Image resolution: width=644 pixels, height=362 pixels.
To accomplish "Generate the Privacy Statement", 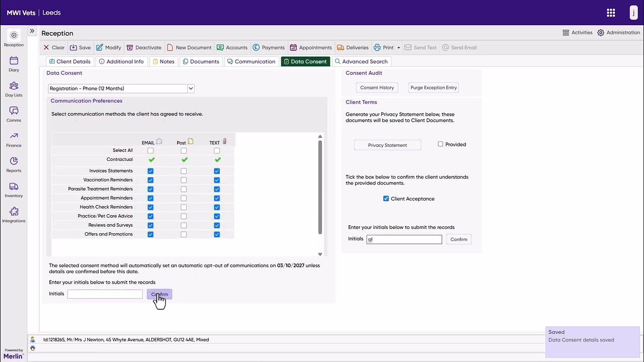I will [387, 145].
